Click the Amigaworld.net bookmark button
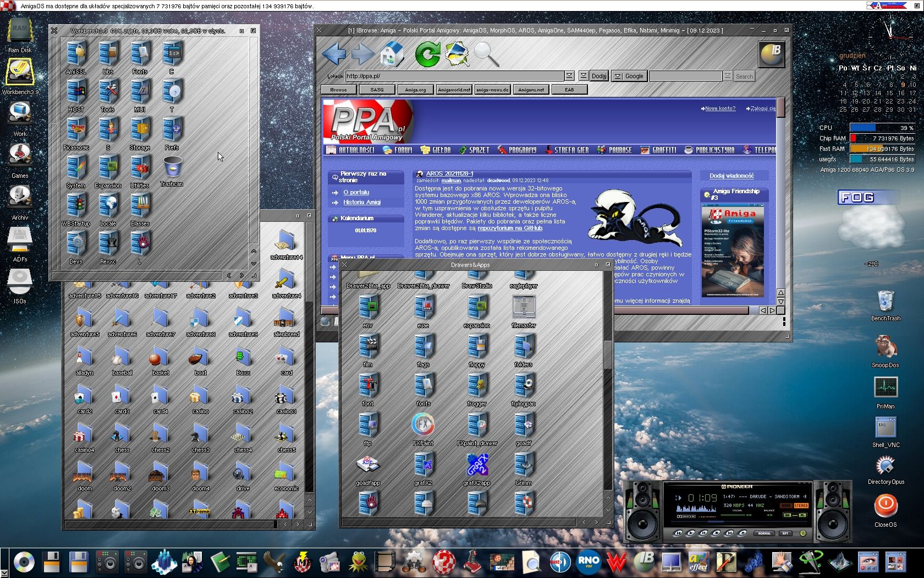Image resolution: width=924 pixels, height=578 pixels. click(454, 90)
